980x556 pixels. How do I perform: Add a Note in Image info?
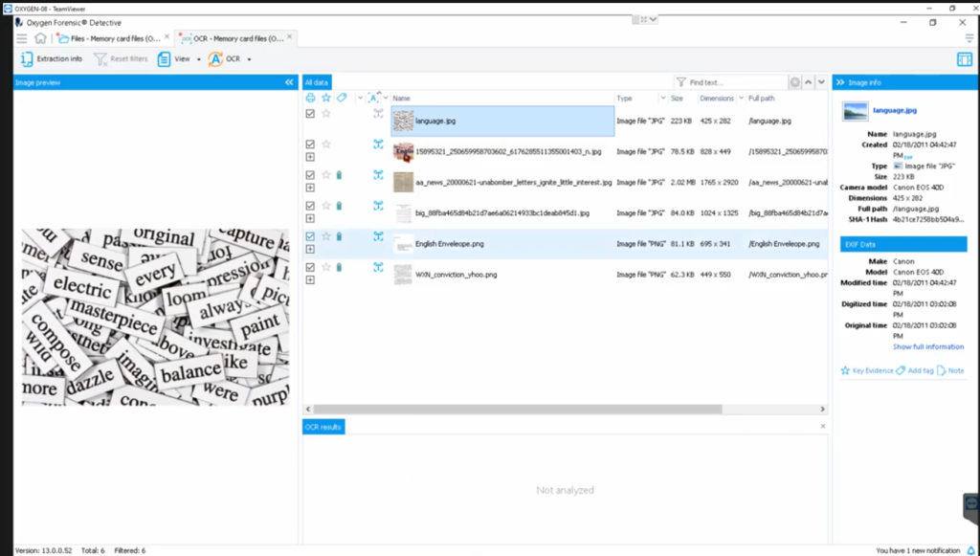click(x=950, y=370)
